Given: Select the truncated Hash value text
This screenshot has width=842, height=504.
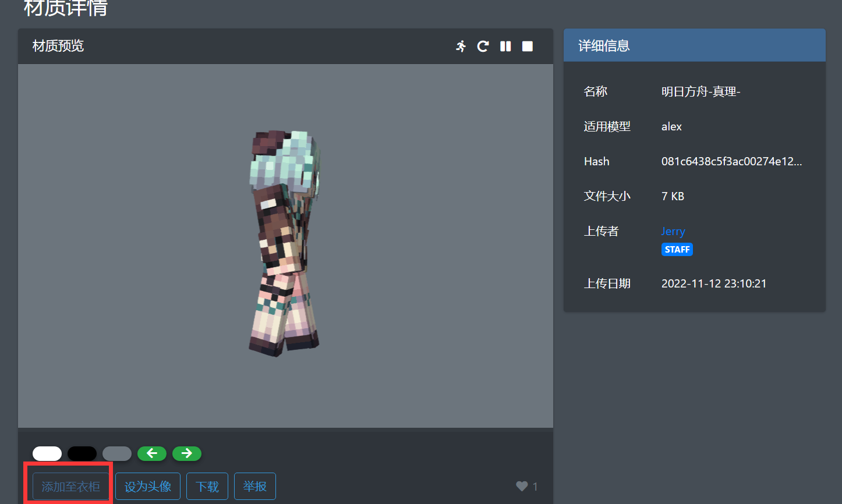Looking at the screenshot, I should [x=731, y=162].
